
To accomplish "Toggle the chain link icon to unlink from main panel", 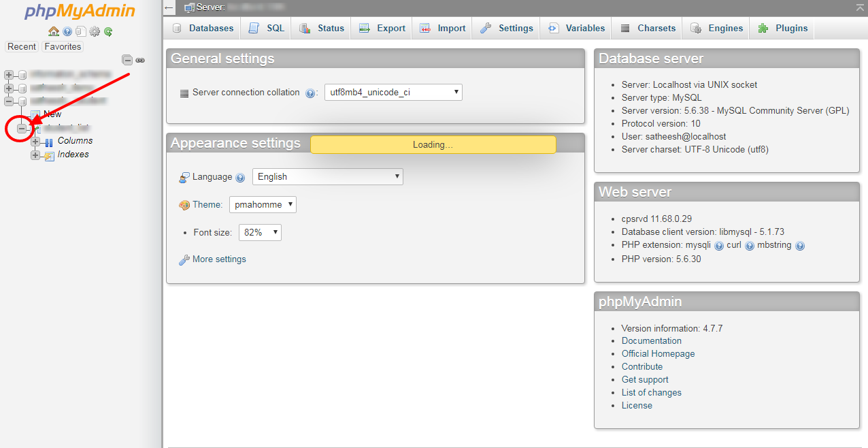I will point(140,60).
